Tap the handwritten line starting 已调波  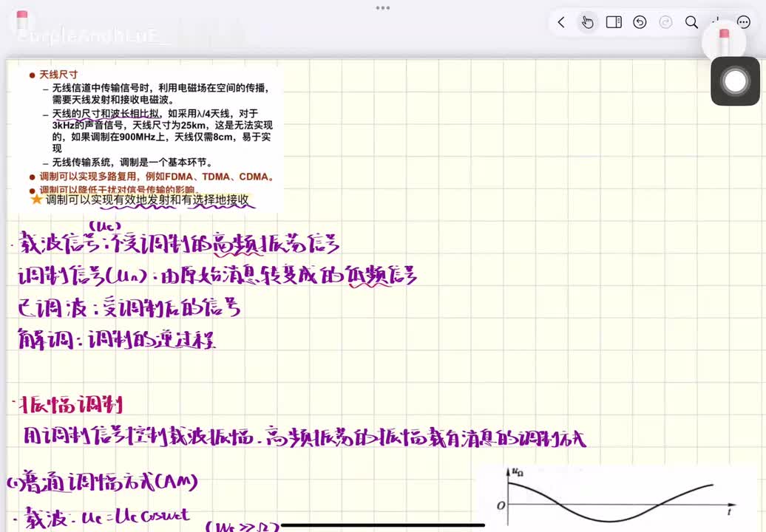[129, 308]
